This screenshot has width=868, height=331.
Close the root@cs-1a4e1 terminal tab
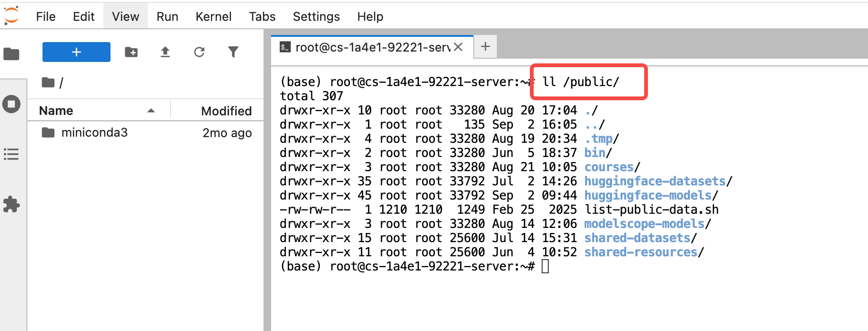click(x=458, y=47)
